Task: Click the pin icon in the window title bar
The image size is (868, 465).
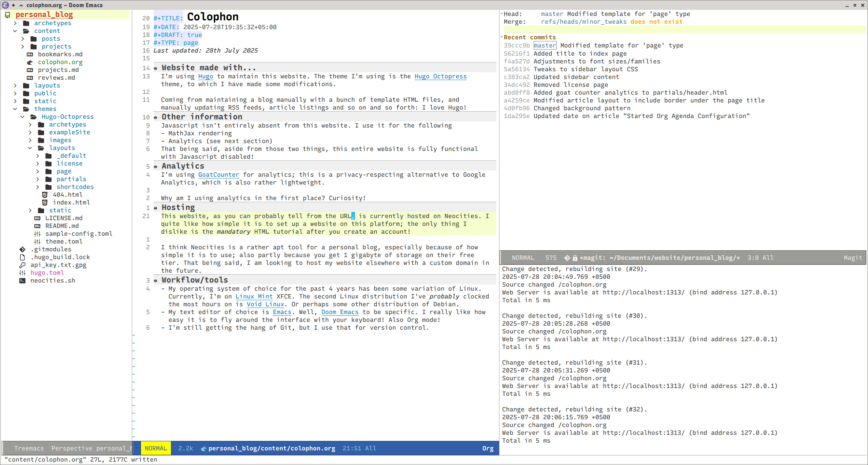Action: click(14, 5)
